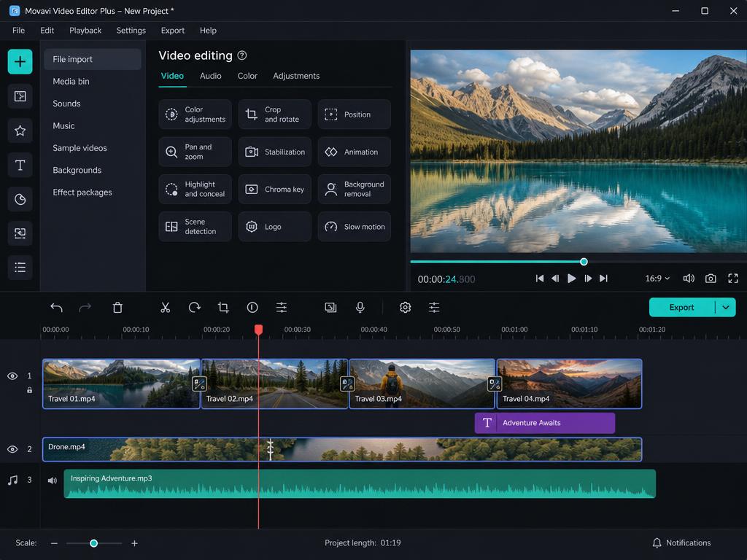747x560 pixels.
Task: Open the help question mark beside Video editing
Action: [x=242, y=55]
